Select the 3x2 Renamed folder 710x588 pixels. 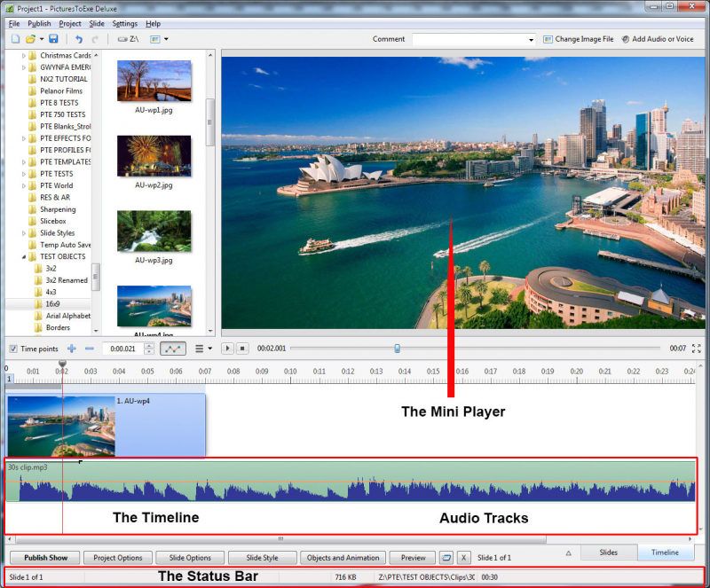(x=67, y=280)
